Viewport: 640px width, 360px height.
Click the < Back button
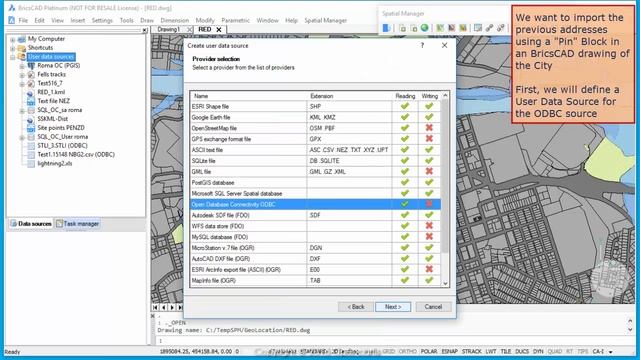coord(356,307)
